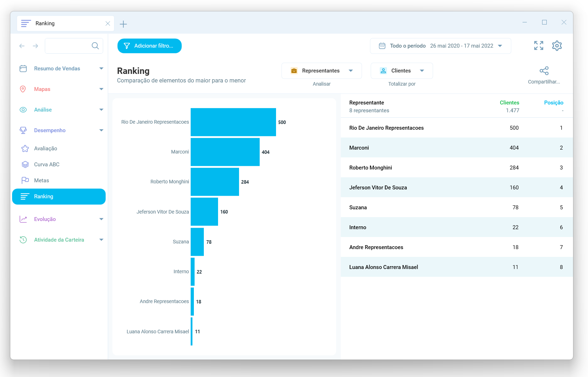Open the Todo o período date dropdown
The height and width of the screenshot is (377, 588).
[440, 46]
